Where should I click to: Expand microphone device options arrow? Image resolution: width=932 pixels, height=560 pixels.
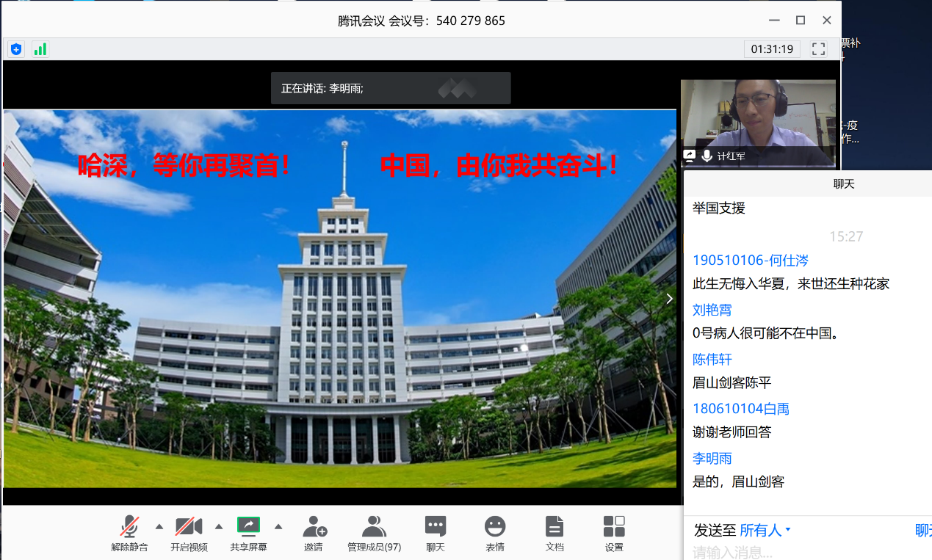159,526
